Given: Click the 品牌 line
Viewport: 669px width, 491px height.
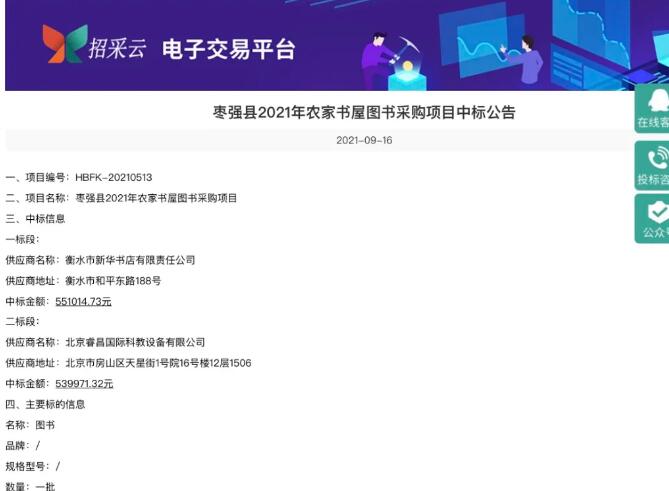Looking at the screenshot, I should click(x=23, y=446).
